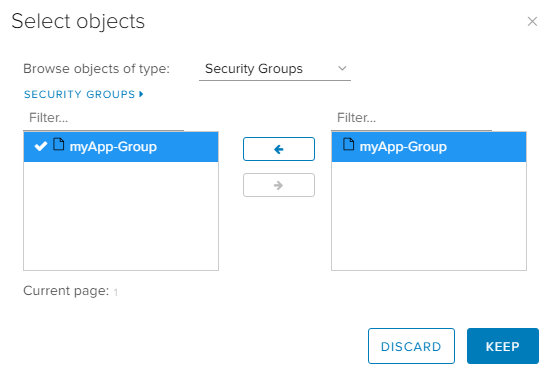Expand the arrow beside SECURITY GROUPS breadcrumb
The width and height of the screenshot is (556, 376).
click(x=141, y=94)
